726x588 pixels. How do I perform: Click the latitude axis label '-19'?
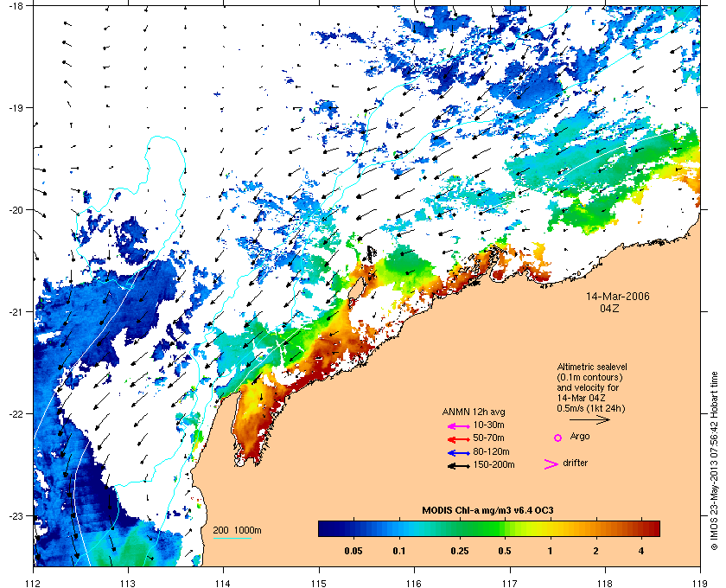click(x=16, y=107)
